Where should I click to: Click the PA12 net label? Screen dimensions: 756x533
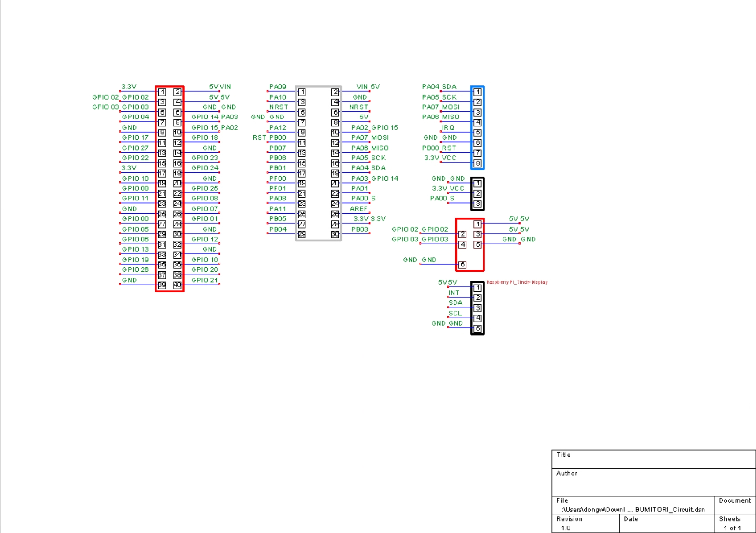[278, 127]
